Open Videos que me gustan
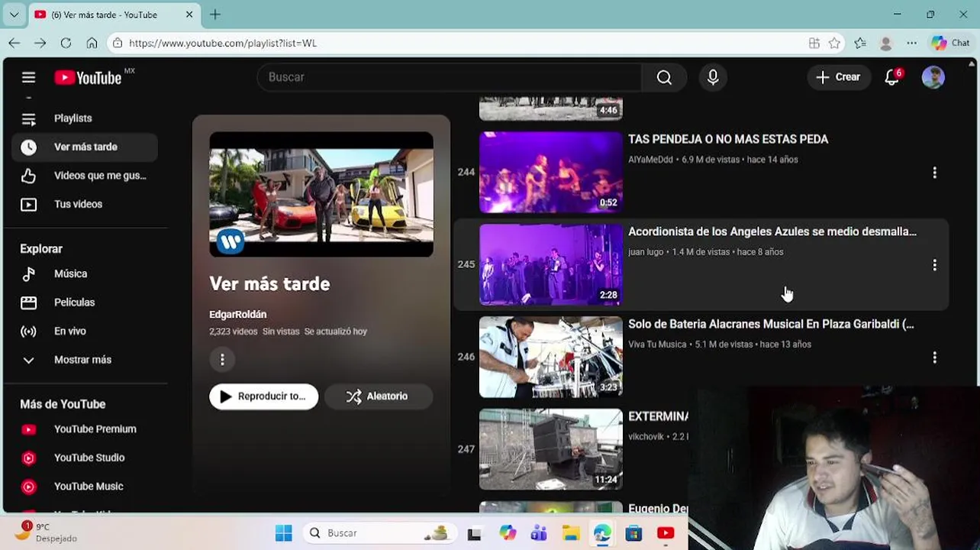 tap(84, 176)
